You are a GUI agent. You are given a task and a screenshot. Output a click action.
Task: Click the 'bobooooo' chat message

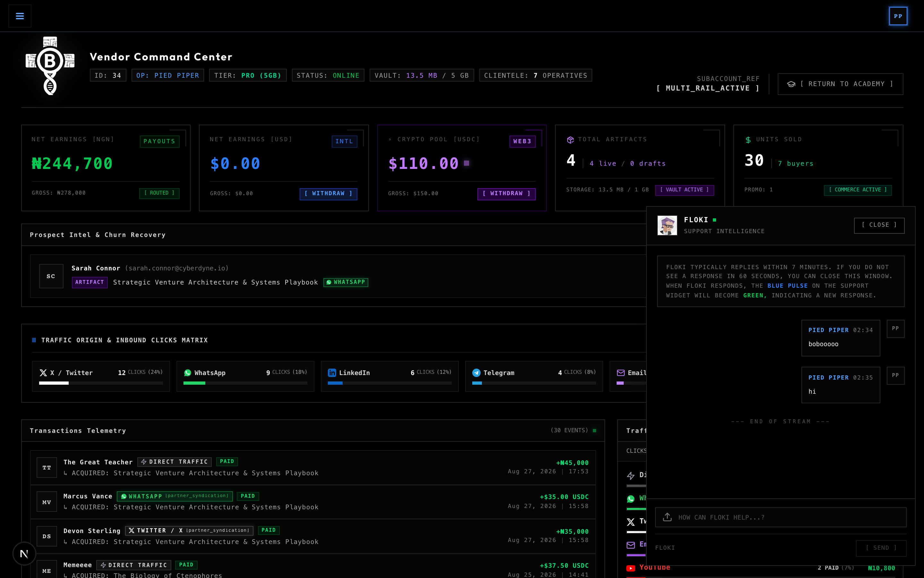[840, 338]
